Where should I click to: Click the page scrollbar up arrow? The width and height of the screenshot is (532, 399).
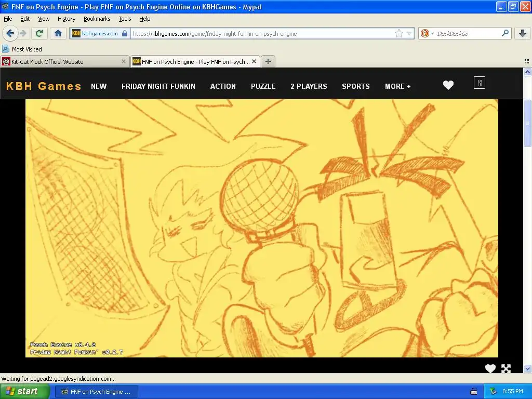(527, 72)
